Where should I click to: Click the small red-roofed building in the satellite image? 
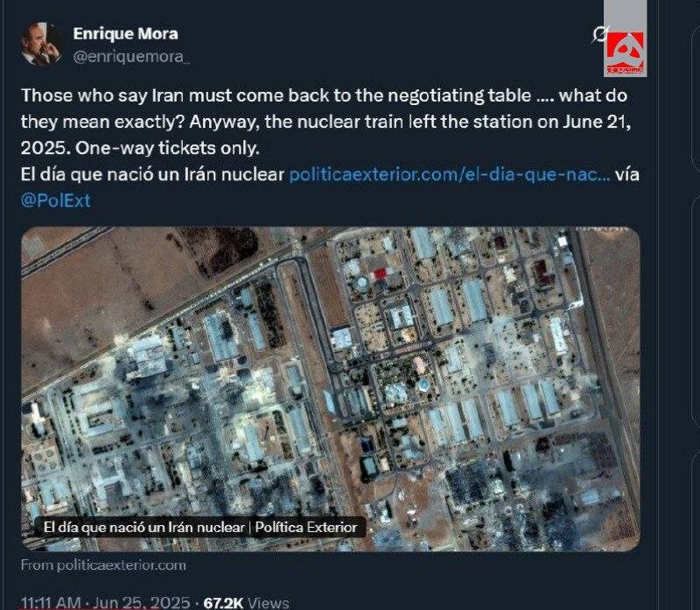coord(380,274)
